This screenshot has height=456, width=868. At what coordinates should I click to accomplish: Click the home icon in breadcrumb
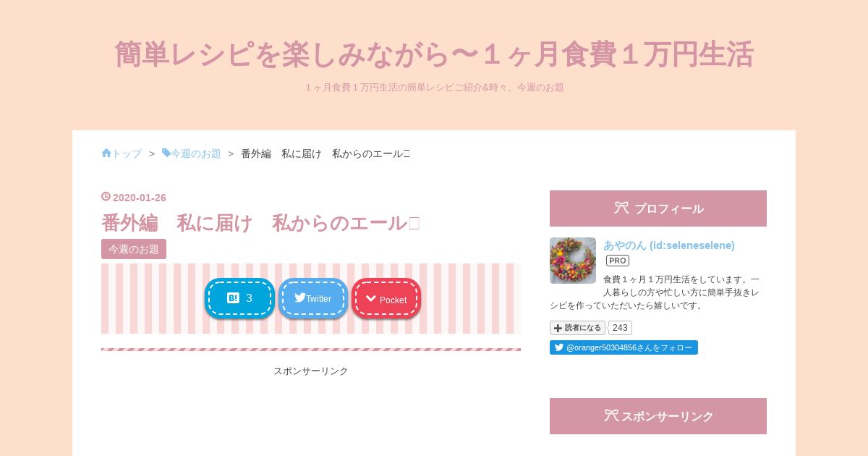106,153
